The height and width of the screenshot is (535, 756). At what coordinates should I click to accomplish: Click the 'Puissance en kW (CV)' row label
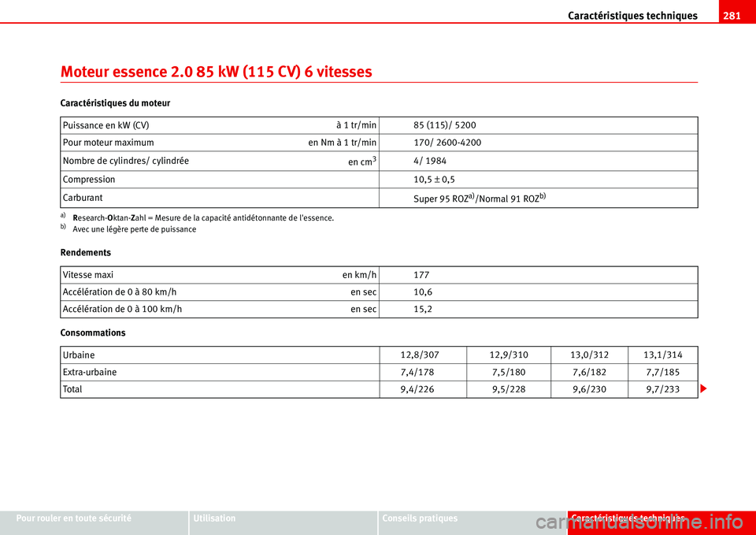pyautogui.click(x=106, y=125)
